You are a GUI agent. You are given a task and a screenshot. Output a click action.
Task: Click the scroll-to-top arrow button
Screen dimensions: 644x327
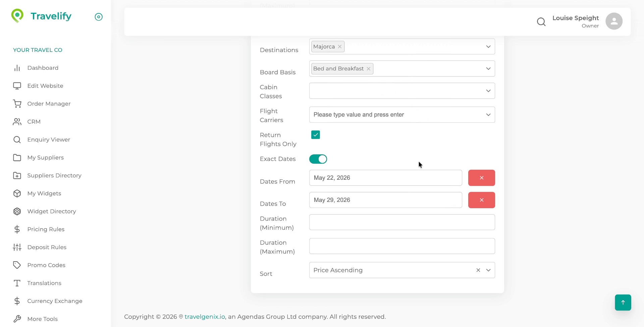click(x=623, y=303)
